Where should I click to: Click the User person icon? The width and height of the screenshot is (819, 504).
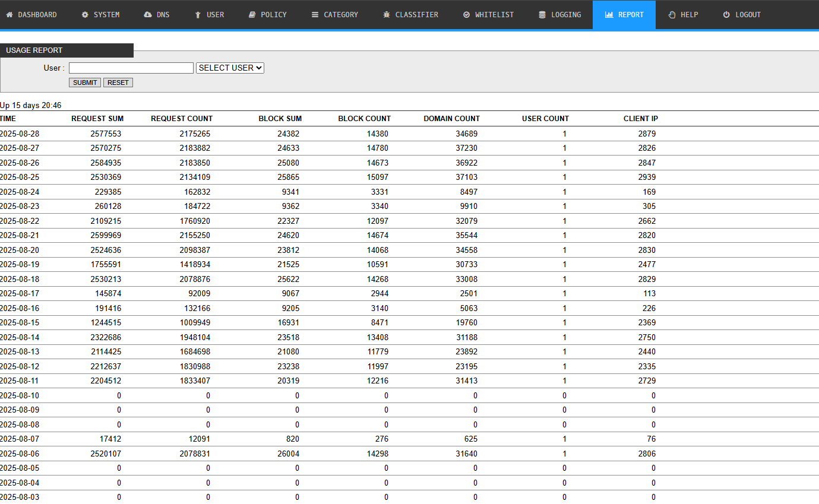coord(198,15)
